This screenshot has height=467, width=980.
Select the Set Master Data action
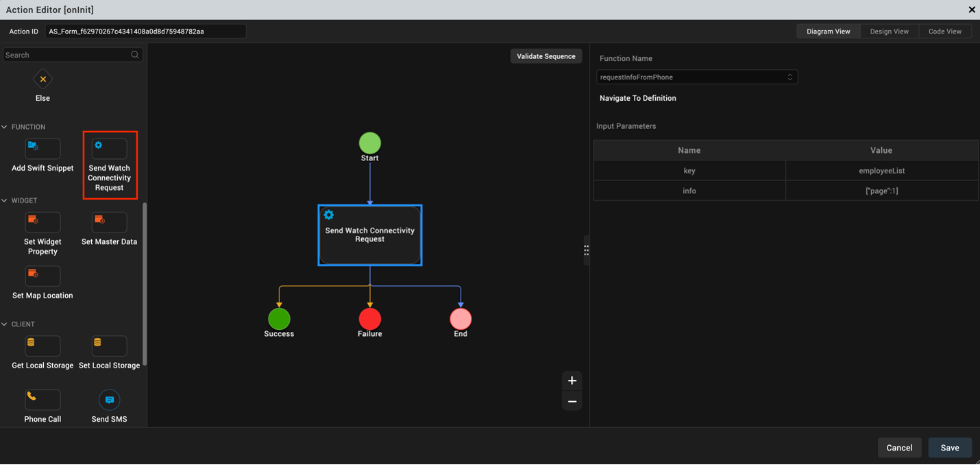tap(110, 222)
